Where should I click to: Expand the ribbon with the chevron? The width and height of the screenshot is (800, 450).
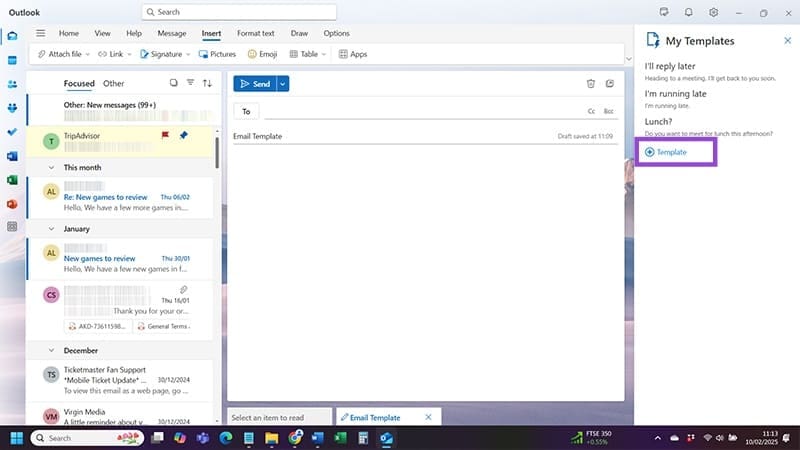point(629,59)
